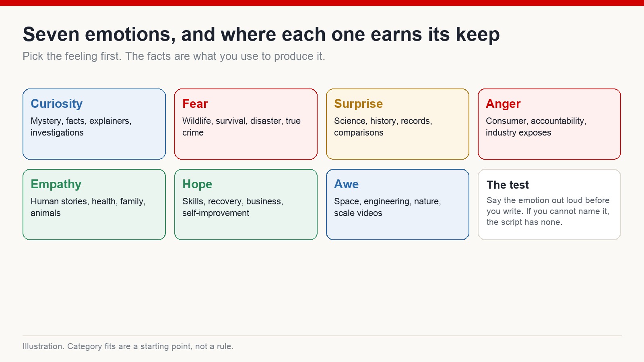Select the Anger card title
Viewport: 644px width, 362px height.
click(x=503, y=104)
